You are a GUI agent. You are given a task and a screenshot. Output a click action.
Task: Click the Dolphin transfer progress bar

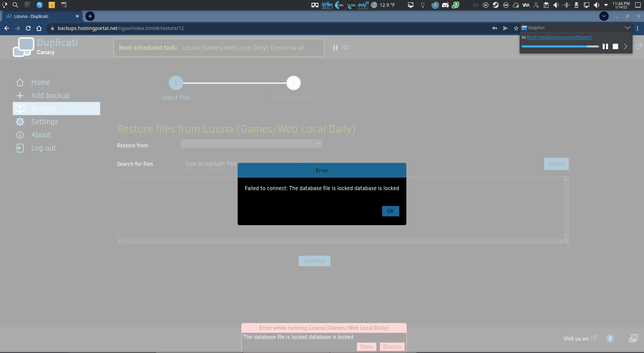tap(560, 46)
